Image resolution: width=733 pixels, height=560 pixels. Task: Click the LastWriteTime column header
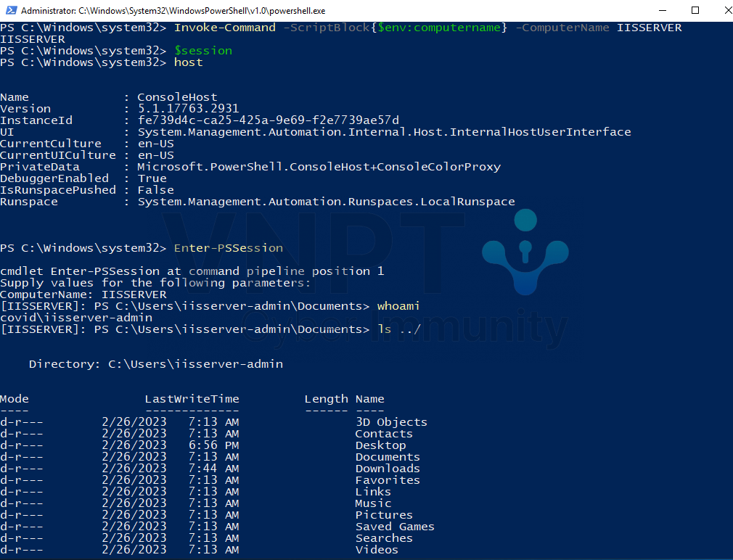[192, 399]
